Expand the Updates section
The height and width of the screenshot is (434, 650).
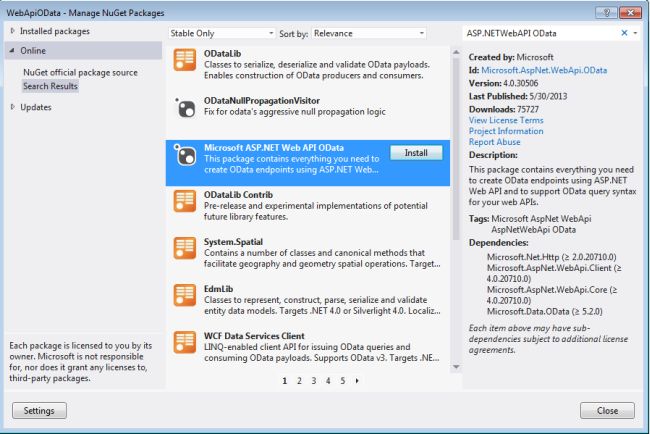(12, 107)
